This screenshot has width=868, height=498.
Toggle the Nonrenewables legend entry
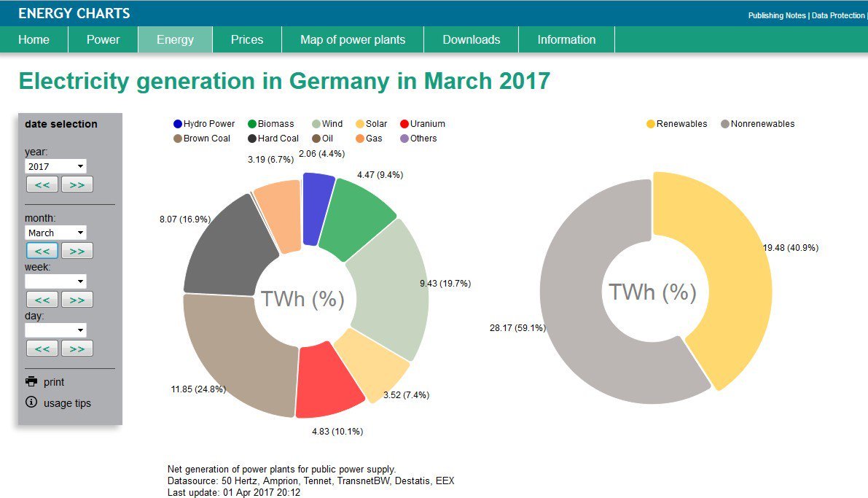757,123
